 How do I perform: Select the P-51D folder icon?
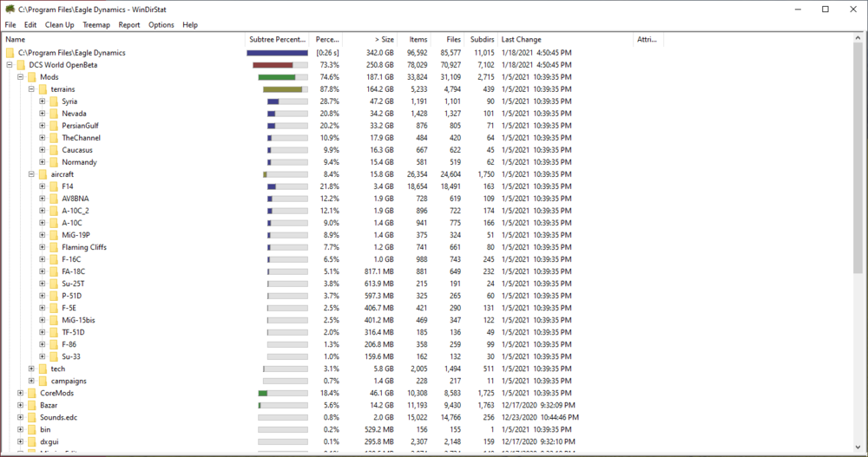[x=54, y=296]
